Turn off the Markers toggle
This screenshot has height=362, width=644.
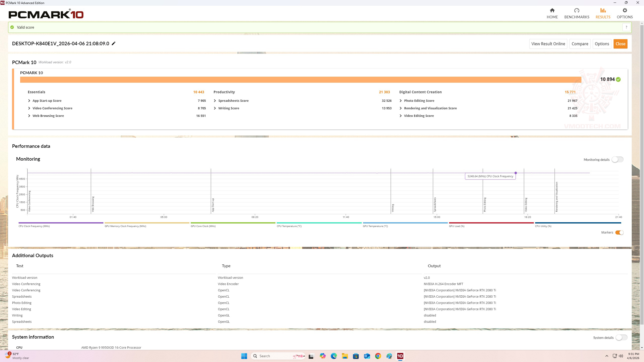(x=619, y=233)
